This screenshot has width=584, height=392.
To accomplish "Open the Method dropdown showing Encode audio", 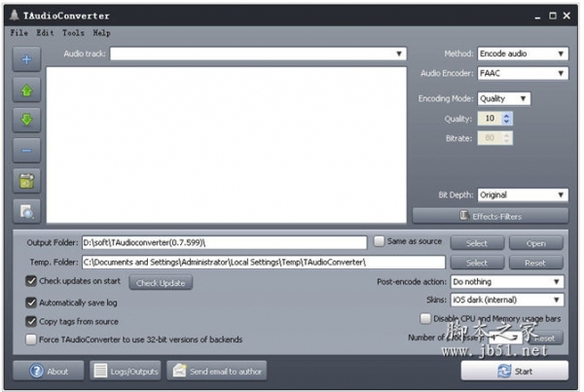I will [523, 53].
